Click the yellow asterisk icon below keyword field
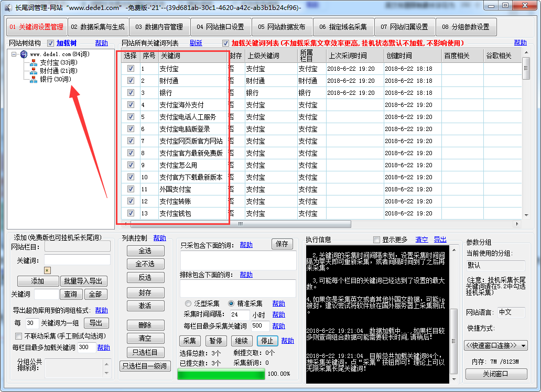 pos(47,270)
